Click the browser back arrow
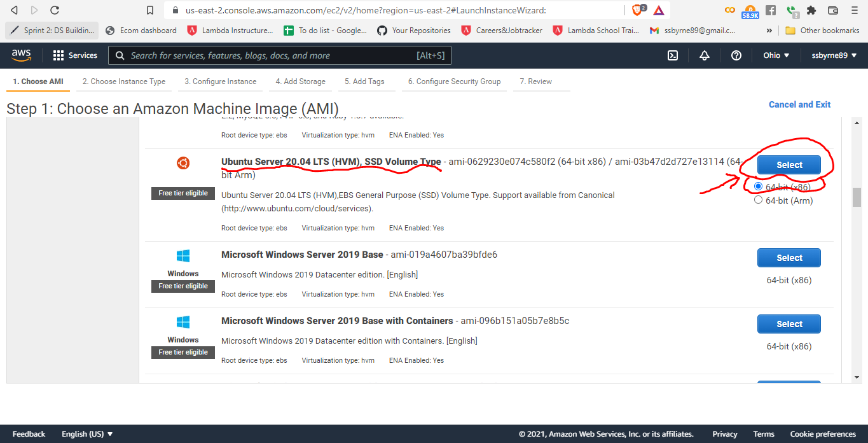Screen dimensions: 868x443 coord(14,10)
